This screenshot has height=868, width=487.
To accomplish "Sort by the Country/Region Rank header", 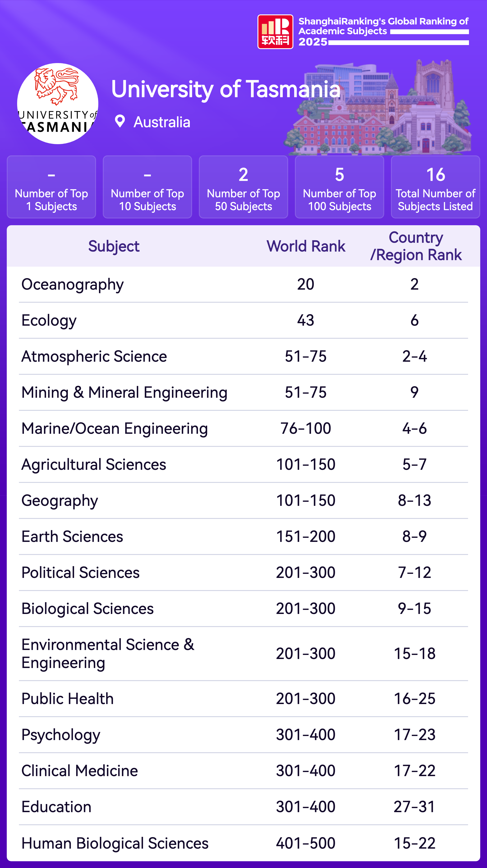I will pyautogui.click(x=416, y=246).
